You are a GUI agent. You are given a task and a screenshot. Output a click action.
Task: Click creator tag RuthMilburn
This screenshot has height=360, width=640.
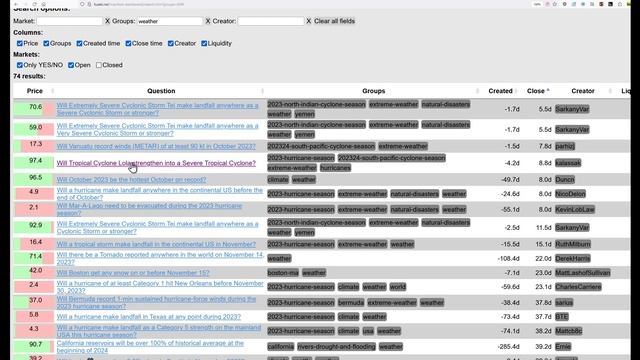[573, 244]
